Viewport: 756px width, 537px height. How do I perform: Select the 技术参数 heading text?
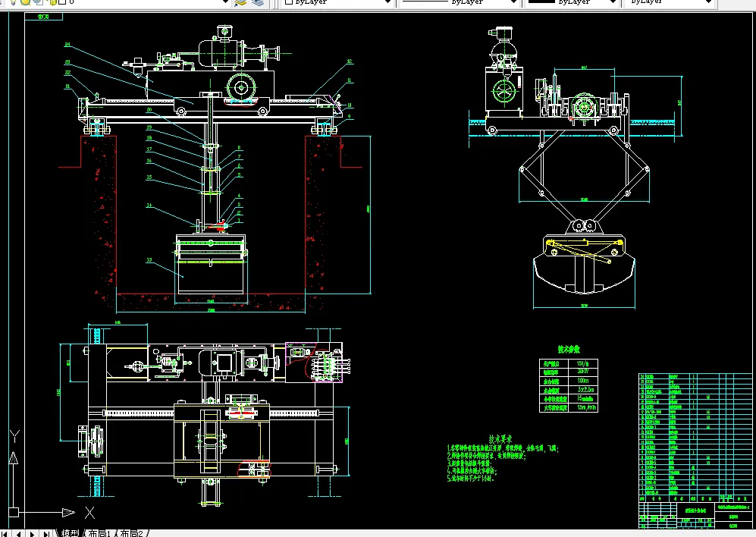pos(569,350)
